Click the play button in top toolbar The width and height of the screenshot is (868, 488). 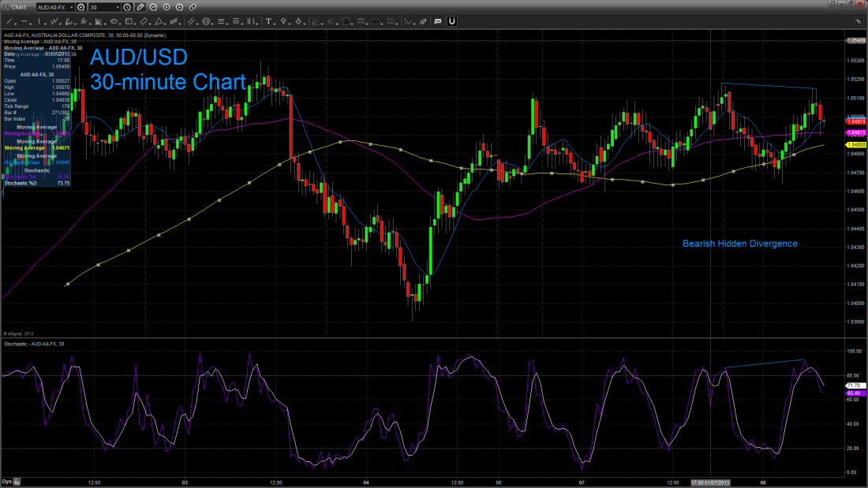pos(166,7)
